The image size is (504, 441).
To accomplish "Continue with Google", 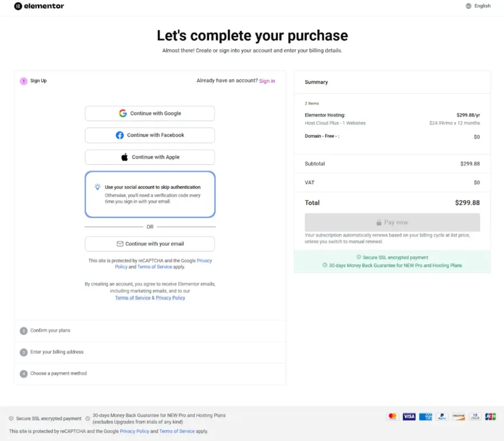I will coord(150,113).
